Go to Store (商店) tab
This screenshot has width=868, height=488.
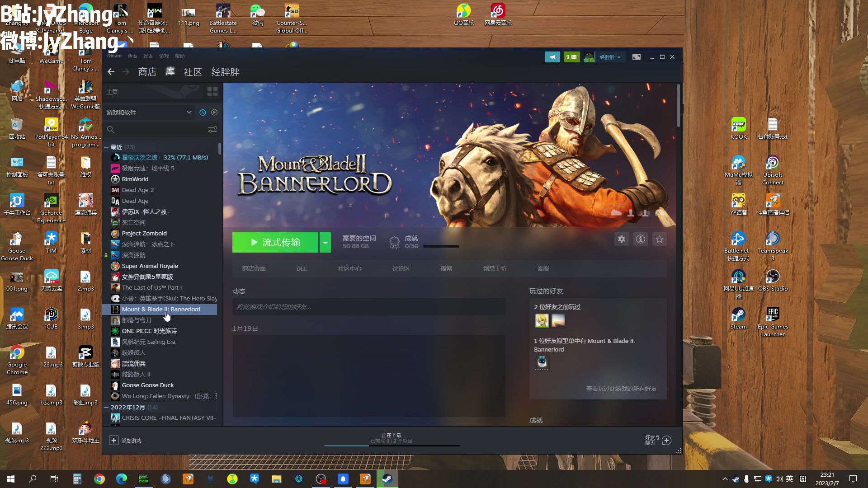[147, 72]
